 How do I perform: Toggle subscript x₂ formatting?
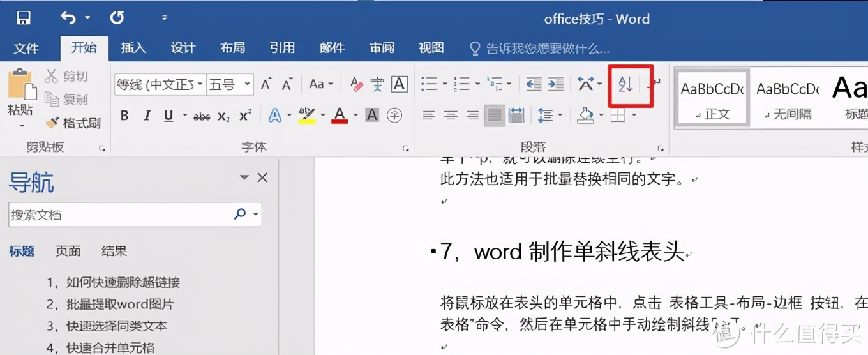tap(223, 116)
